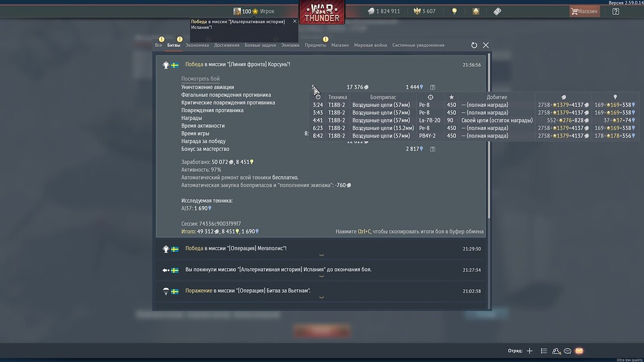Expand the Мегаполис victory entry

click(320, 249)
